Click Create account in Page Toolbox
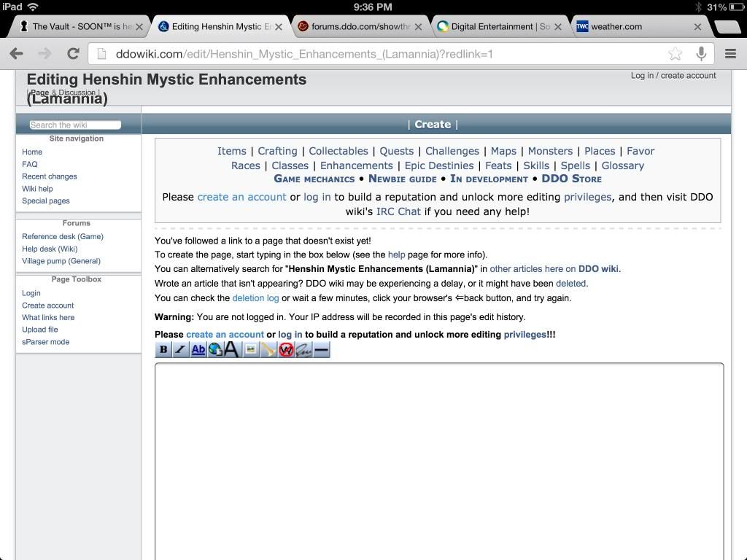747x560 pixels. [x=47, y=306]
